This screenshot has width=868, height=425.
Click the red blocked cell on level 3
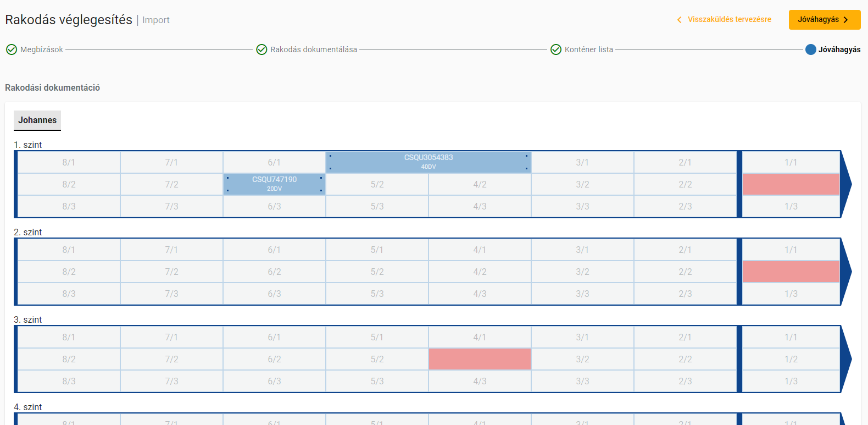[x=480, y=359]
